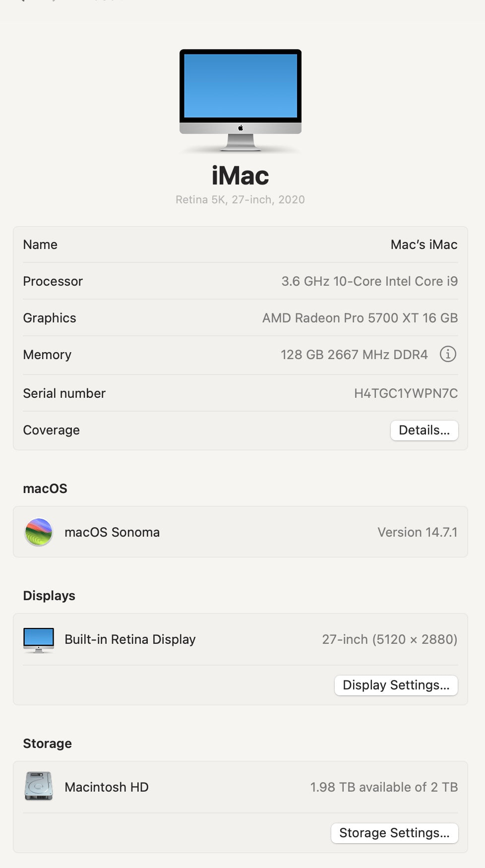
Task: Select the serial number H4TGC1YWPN7C
Action: pyautogui.click(x=406, y=393)
